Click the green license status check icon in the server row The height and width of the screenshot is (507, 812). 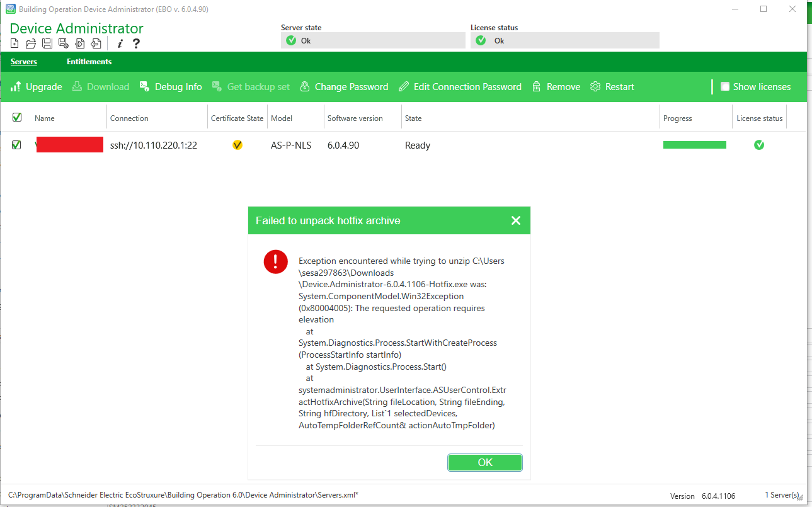click(x=759, y=145)
